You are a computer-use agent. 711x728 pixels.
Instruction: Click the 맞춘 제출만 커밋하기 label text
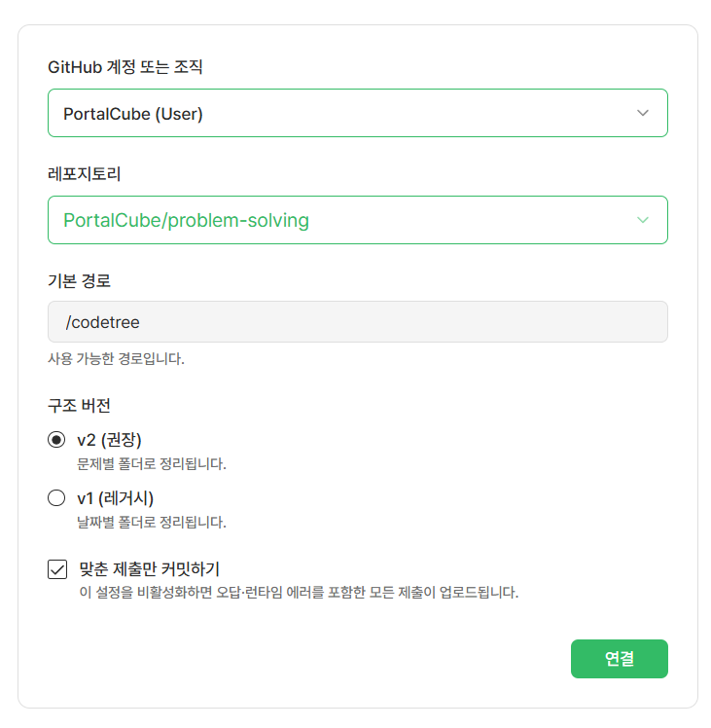coord(149,568)
